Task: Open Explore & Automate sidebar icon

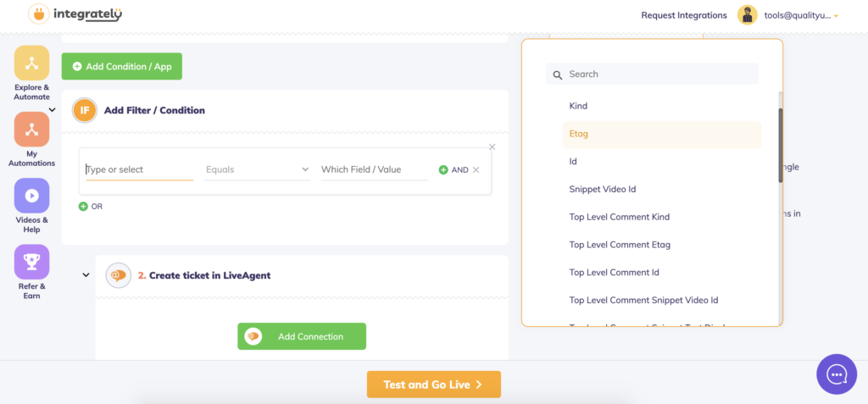Action: [x=31, y=62]
